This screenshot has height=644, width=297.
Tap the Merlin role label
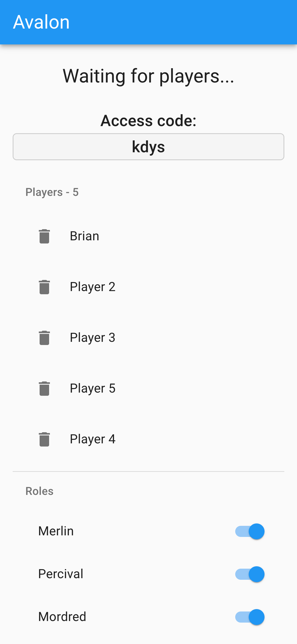pos(56,531)
